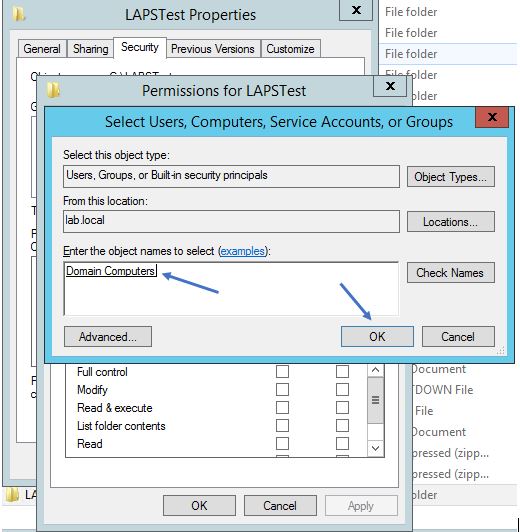The image size is (520, 532).
Task: Close the Select Users dialog
Action: pos(492,117)
